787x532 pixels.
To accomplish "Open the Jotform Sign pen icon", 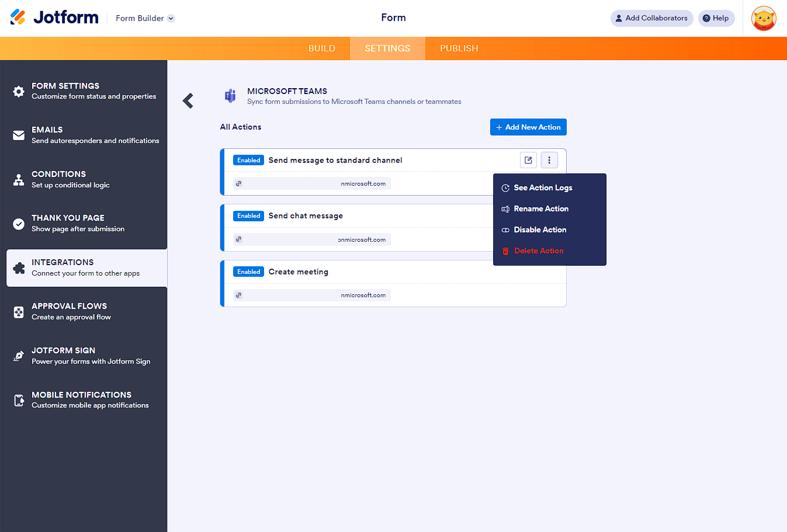I will click(x=19, y=356).
